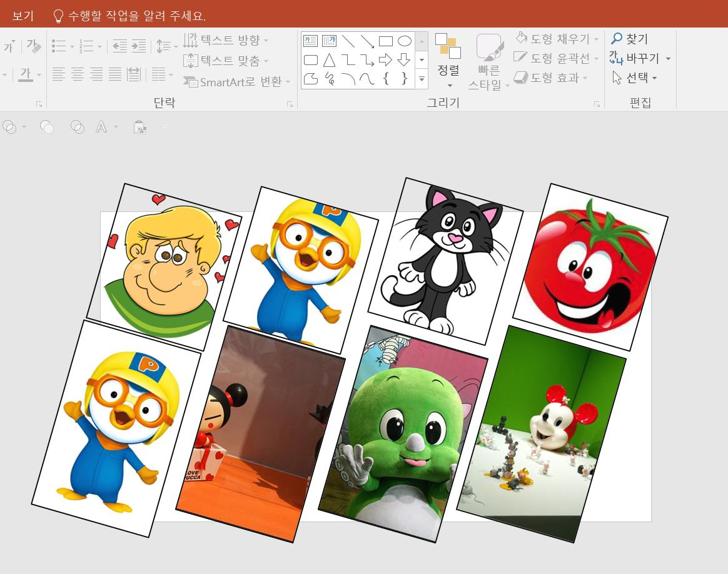This screenshot has height=574, width=728.
Task: Open 텍스트 맞춤 dropdown
Action: (226, 60)
